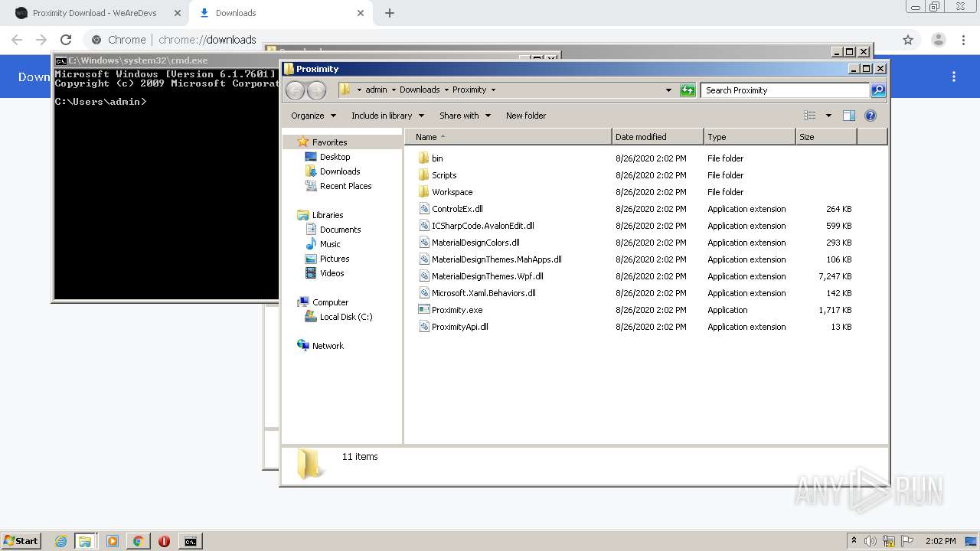980x551 pixels.
Task: Open Chrome from the taskbar
Action: click(x=138, y=541)
